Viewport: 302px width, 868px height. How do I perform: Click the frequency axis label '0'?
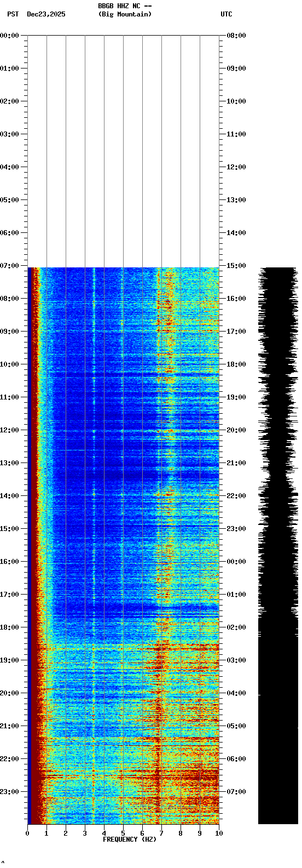(x=27, y=833)
